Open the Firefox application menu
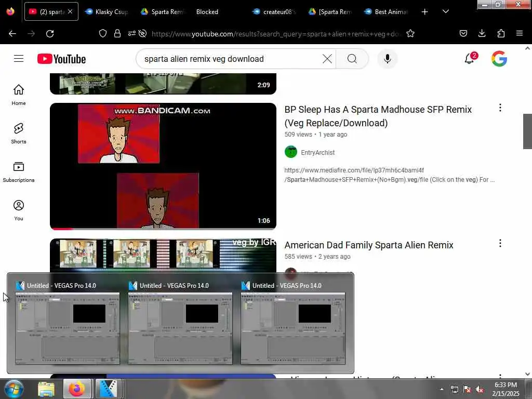Screen dimensions: 532x399 pos(520,34)
